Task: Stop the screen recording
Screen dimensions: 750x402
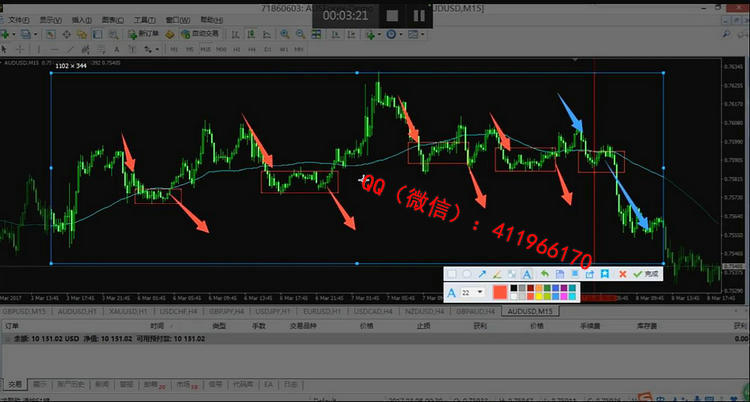Action: coord(392,14)
